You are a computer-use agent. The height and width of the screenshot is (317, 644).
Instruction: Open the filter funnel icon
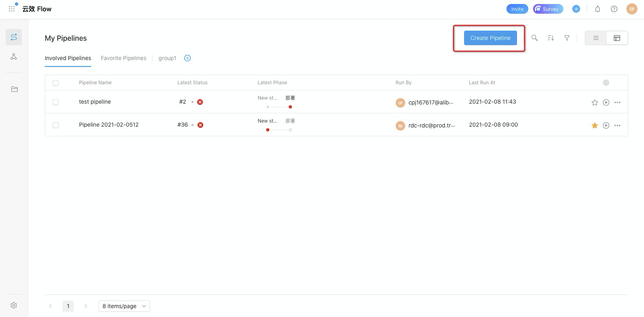pos(567,38)
